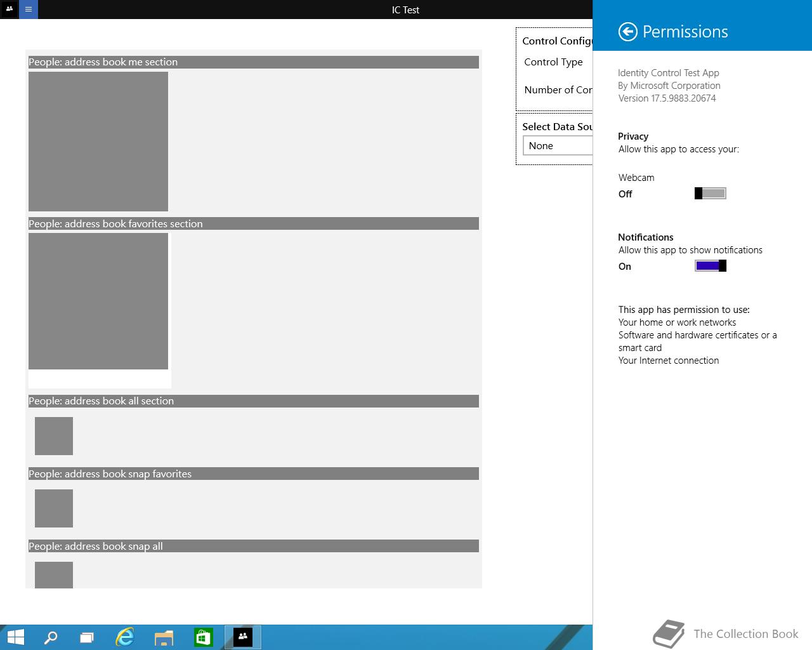Click 'Your home or work networks' text
The width and height of the screenshot is (812, 650).
pyautogui.click(x=678, y=322)
